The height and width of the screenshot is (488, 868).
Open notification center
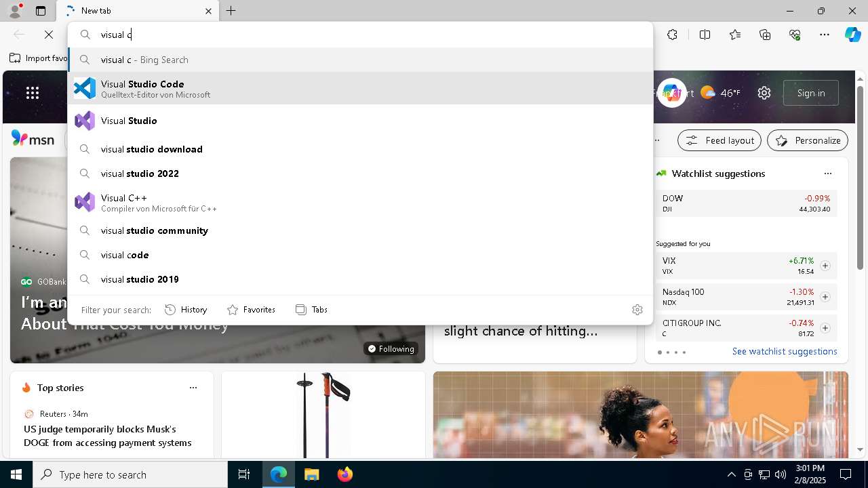pyautogui.click(x=846, y=474)
